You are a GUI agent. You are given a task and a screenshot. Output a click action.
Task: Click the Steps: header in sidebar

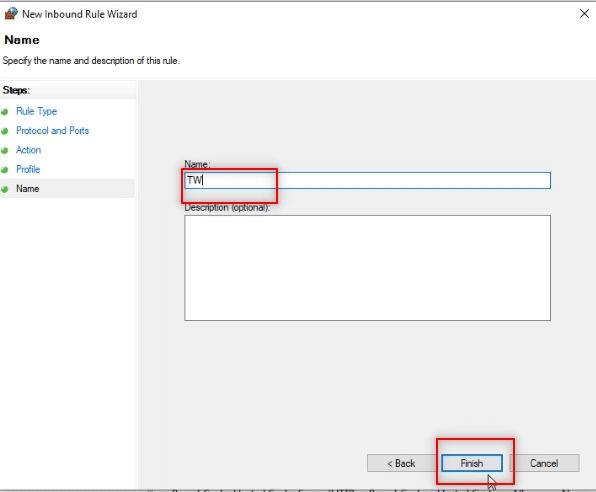(x=16, y=90)
